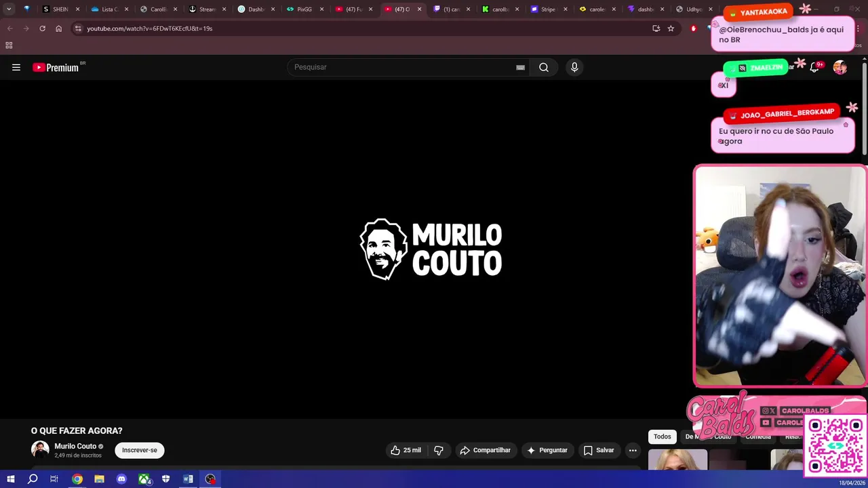Go forward in browser history
The image size is (868, 488).
click(x=26, y=28)
